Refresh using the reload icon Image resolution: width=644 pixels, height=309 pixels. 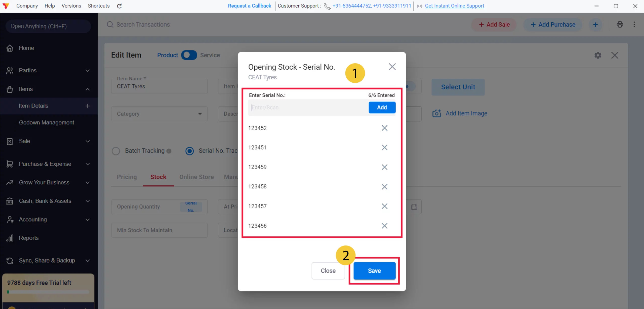click(x=119, y=6)
